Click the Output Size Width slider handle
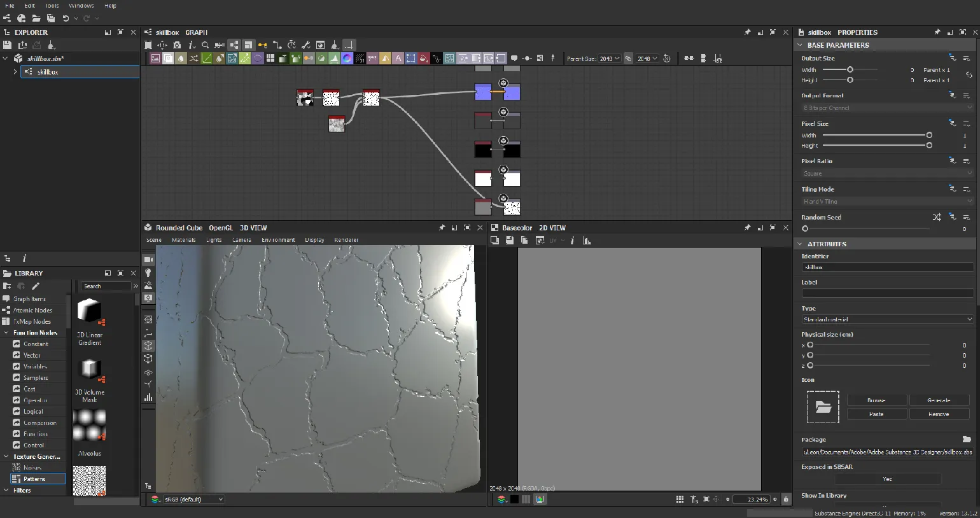 coord(850,69)
